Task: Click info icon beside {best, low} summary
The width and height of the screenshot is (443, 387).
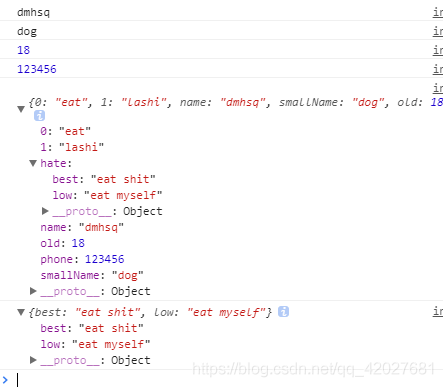Action: point(283,312)
